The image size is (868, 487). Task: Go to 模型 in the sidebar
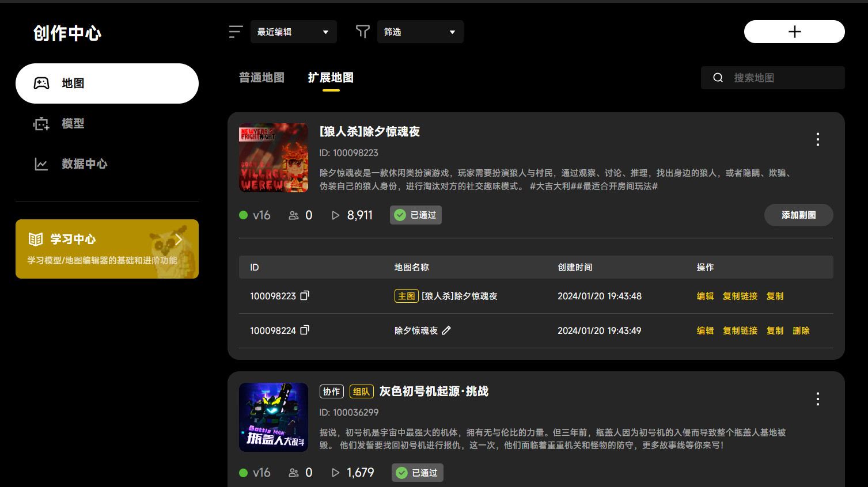pos(73,124)
